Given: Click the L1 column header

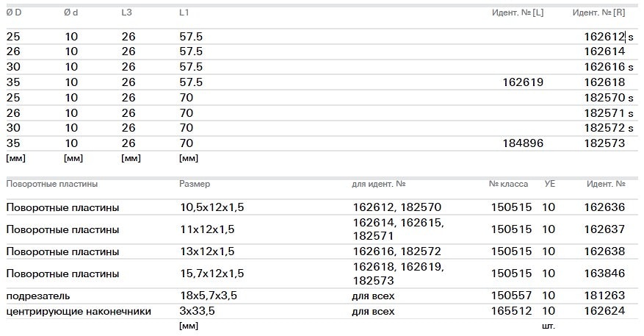Looking at the screenshot, I should [186, 12].
